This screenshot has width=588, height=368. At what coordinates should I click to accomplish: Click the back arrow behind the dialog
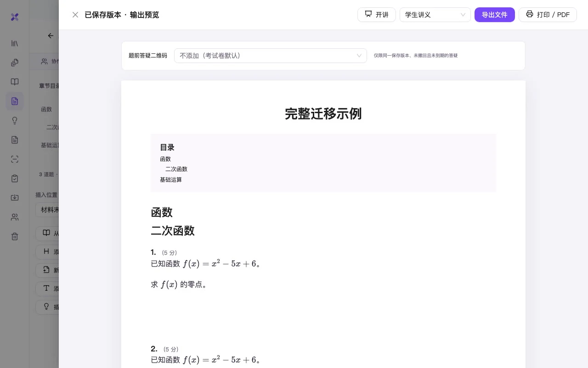(51, 36)
